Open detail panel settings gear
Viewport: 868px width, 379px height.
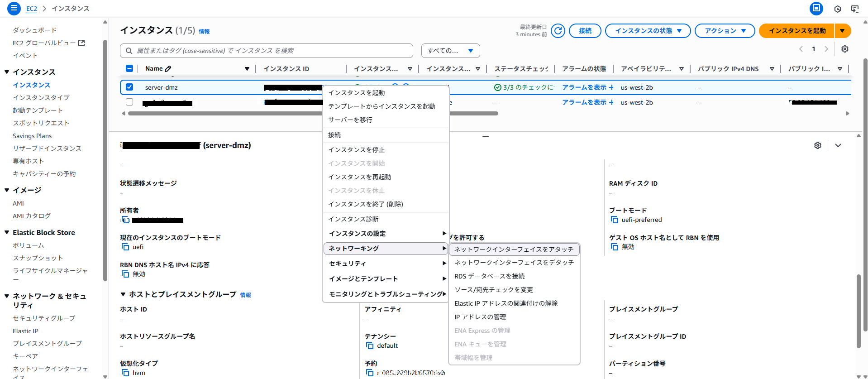coord(817,145)
